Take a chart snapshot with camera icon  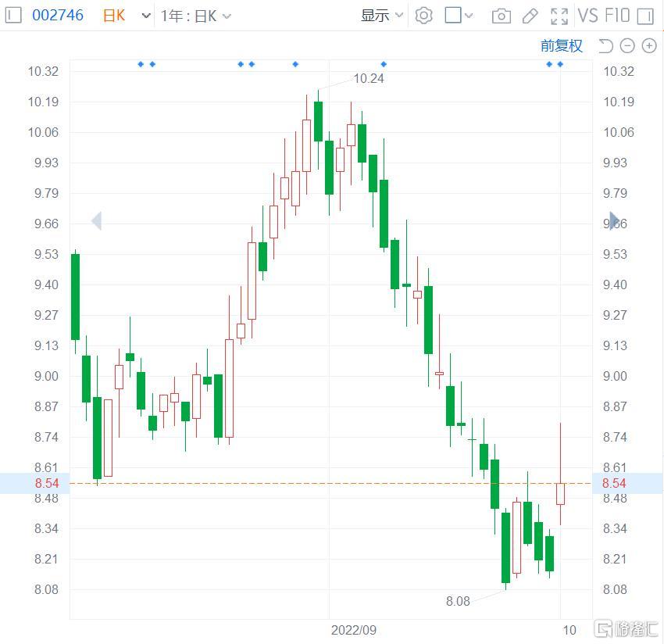coord(501,16)
